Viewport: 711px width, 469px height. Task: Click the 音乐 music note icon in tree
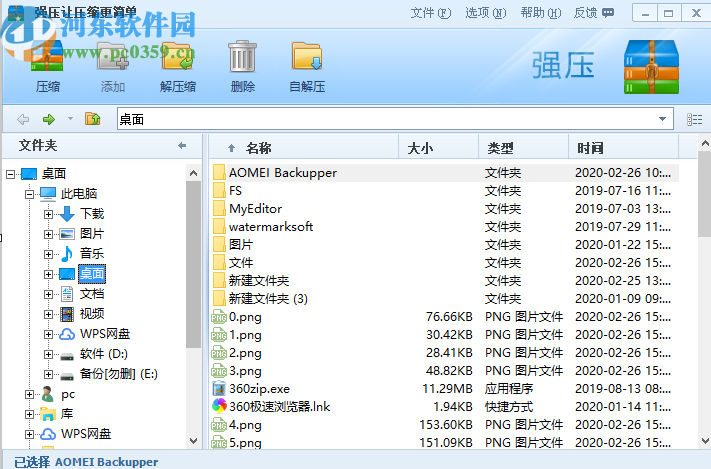[x=67, y=254]
